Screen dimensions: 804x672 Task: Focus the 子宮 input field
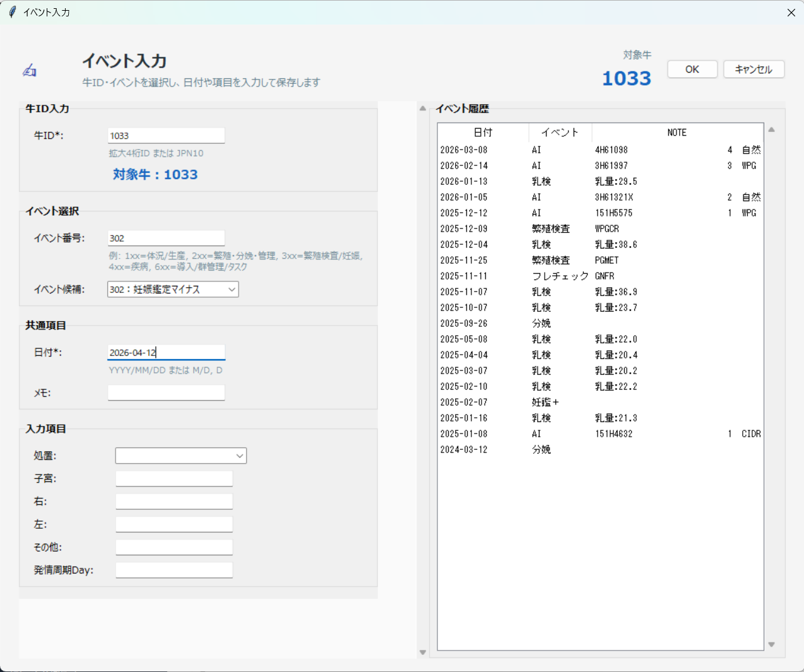click(x=174, y=478)
